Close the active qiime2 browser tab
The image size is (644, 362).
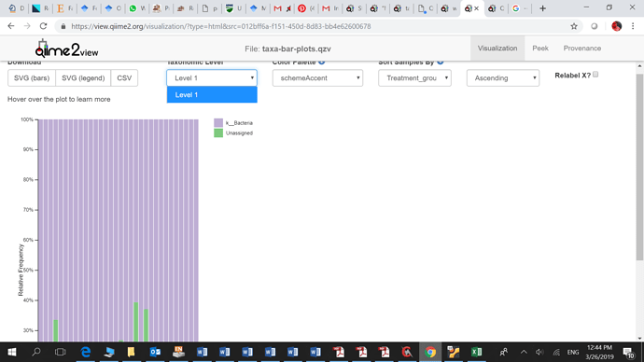(x=476, y=8)
